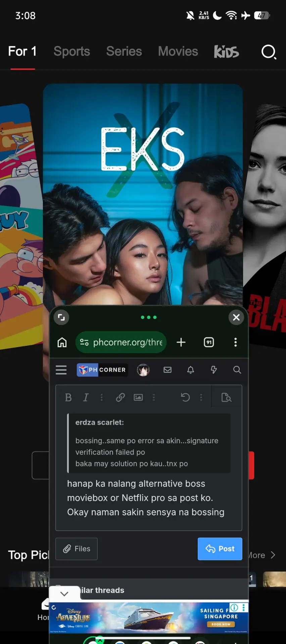Viewport: 286px width, 644px height.
Task: Open the lightning What's new icon
Action: pos(214,370)
